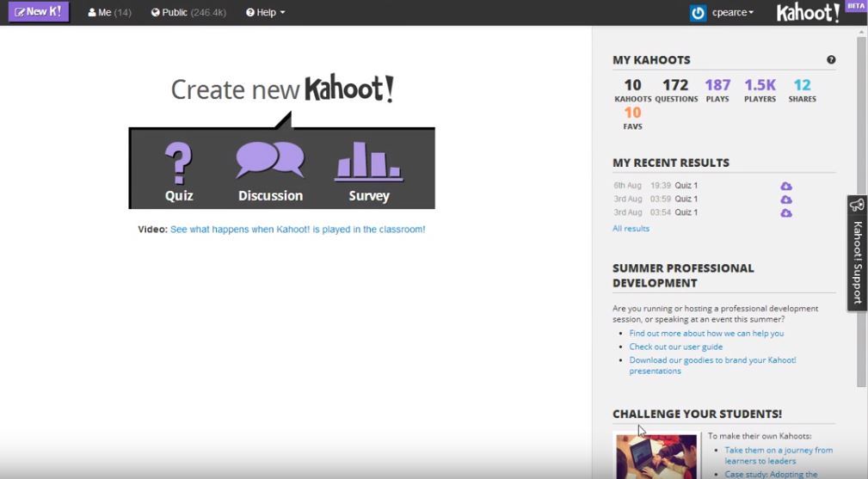Click the challenge your students thumbnail image
868x479 pixels.
[656, 457]
